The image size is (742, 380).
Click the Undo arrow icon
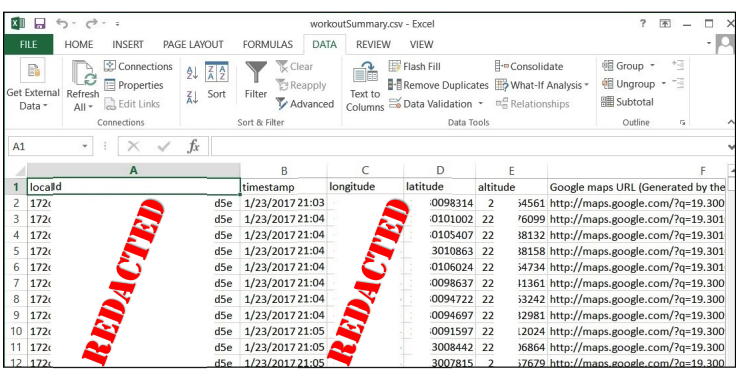pyautogui.click(x=62, y=23)
